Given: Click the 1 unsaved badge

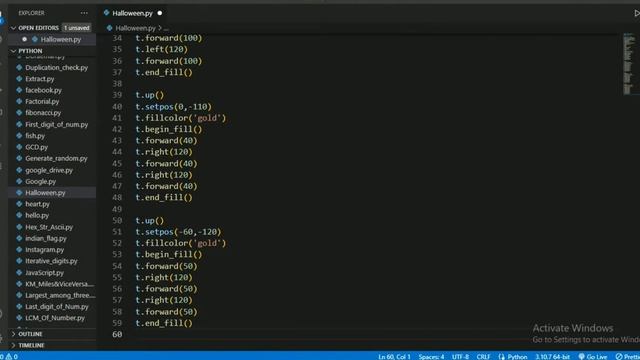Looking at the screenshot, I should click(x=76, y=28).
